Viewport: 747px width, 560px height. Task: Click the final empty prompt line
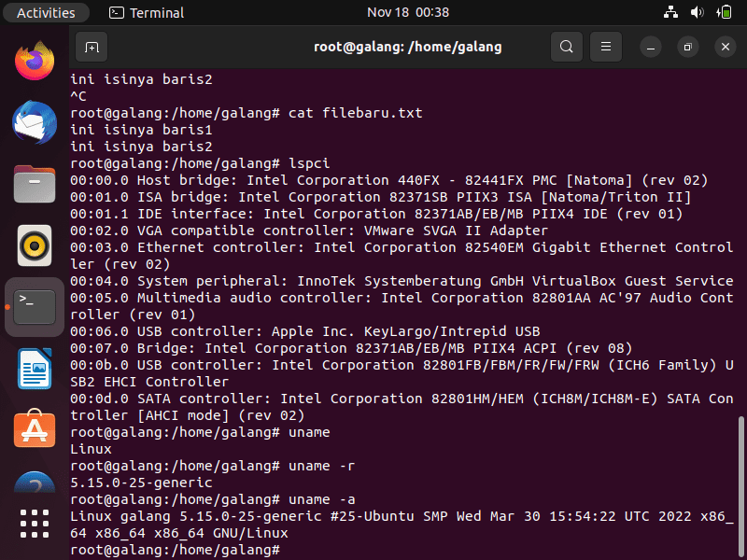[175, 550]
